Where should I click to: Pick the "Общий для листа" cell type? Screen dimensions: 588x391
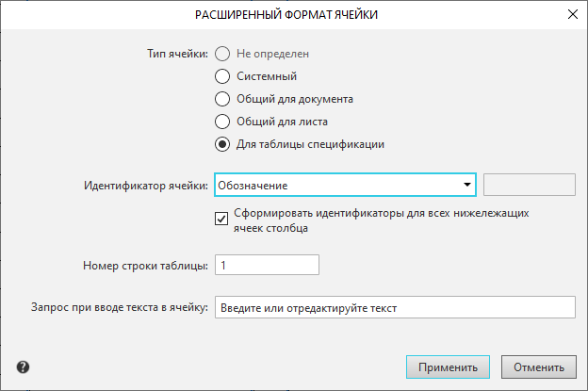(x=222, y=122)
